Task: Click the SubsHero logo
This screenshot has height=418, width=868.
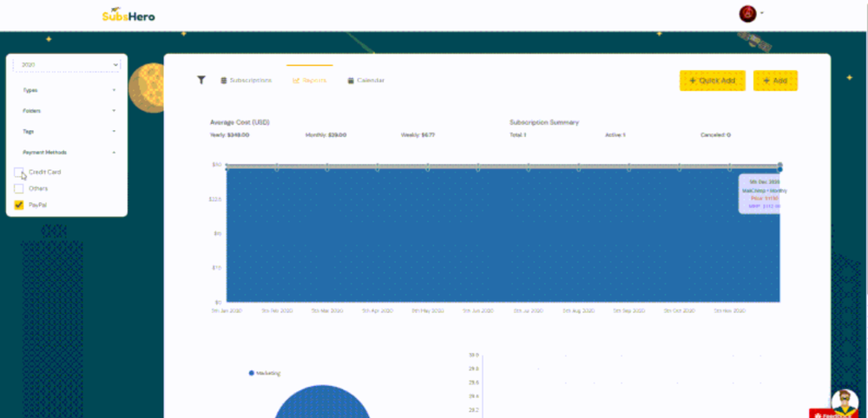Action: pos(128,16)
